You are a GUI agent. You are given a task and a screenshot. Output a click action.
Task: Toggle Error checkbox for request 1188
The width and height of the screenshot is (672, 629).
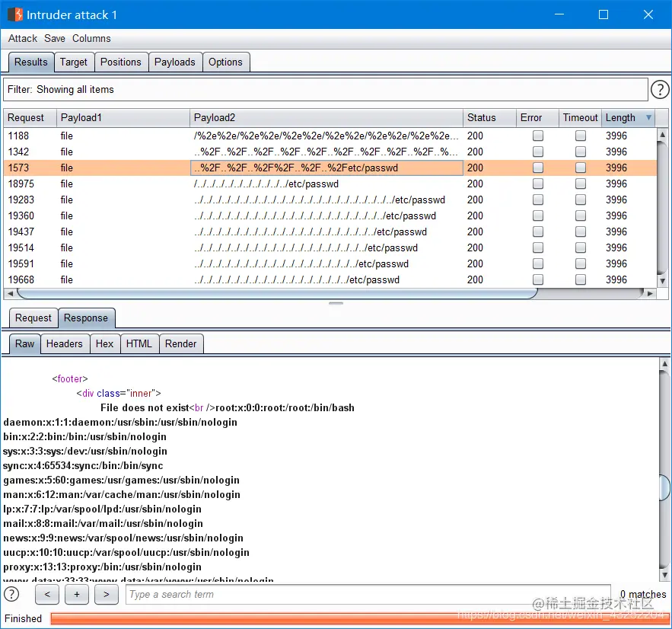coord(537,136)
